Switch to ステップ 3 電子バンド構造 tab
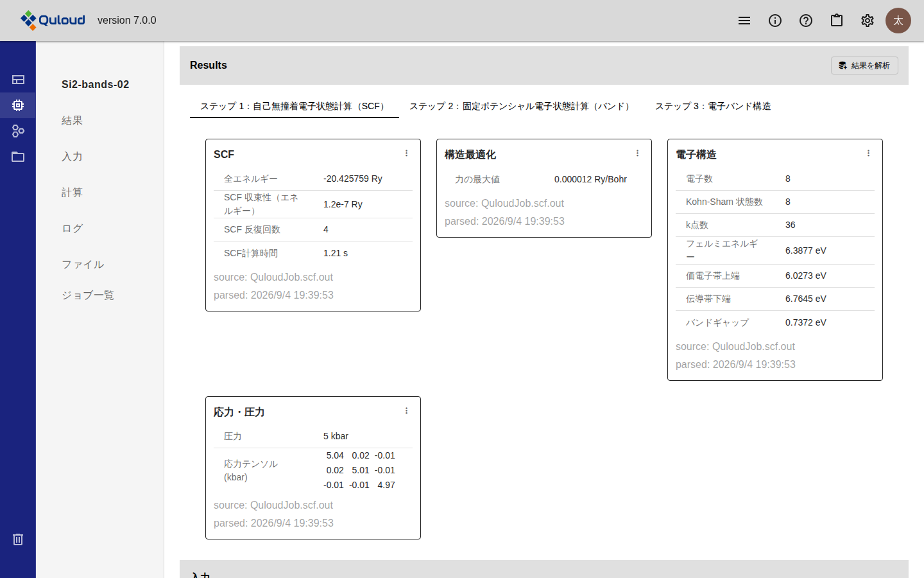This screenshot has width=924, height=578. (x=713, y=106)
